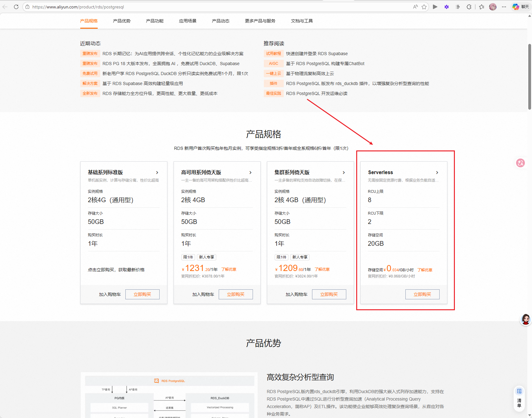Open the browser extensions puzzle icon
This screenshot has width=532, height=418.
tap(469, 7)
